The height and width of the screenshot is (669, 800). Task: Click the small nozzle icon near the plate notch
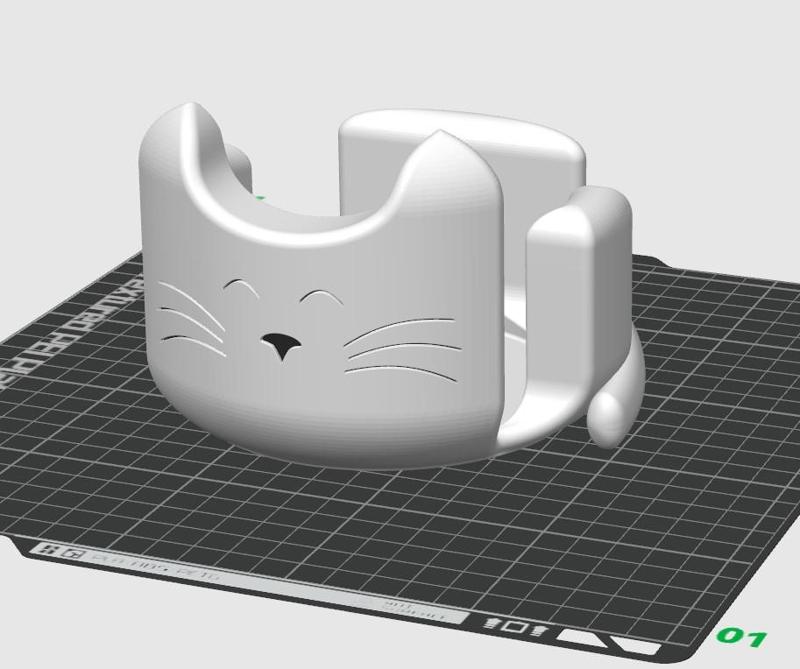(x=490, y=625)
